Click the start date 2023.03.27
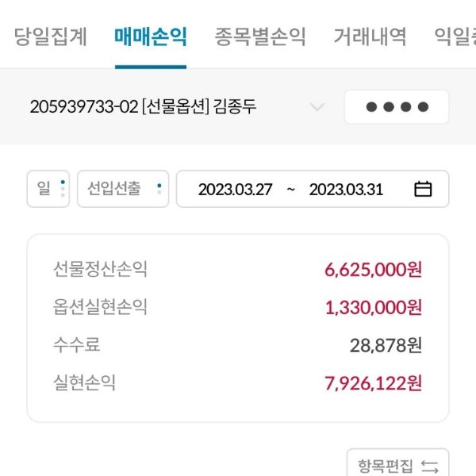Viewport: 476px width, 476px height. [x=235, y=190]
